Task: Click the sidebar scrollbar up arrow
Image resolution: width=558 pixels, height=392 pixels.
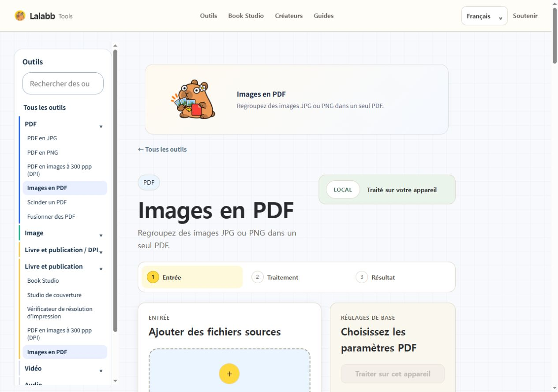Action: point(116,45)
